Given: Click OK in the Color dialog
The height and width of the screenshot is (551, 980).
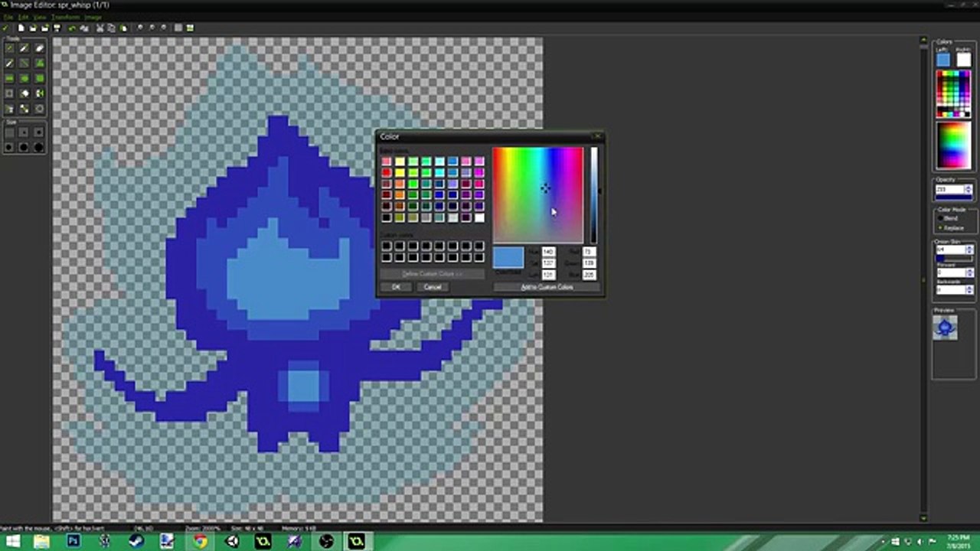Looking at the screenshot, I should pyautogui.click(x=396, y=287).
